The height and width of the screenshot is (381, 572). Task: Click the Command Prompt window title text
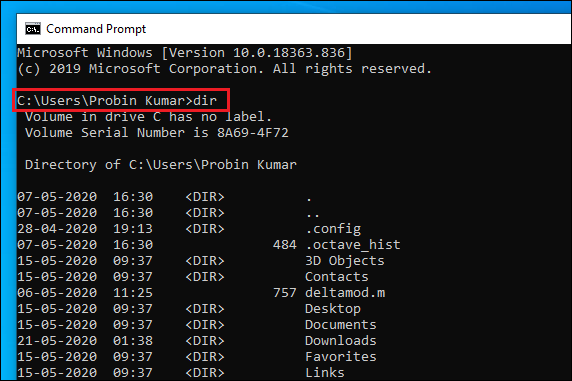click(x=96, y=29)
